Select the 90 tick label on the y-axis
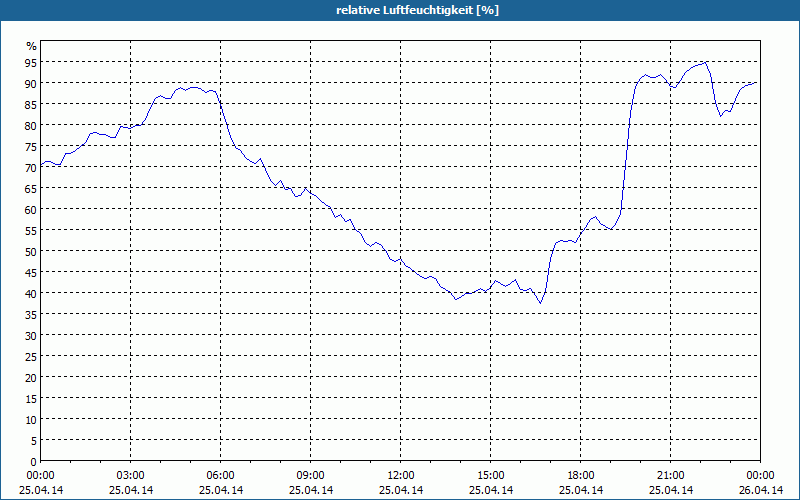 point(32,83)
